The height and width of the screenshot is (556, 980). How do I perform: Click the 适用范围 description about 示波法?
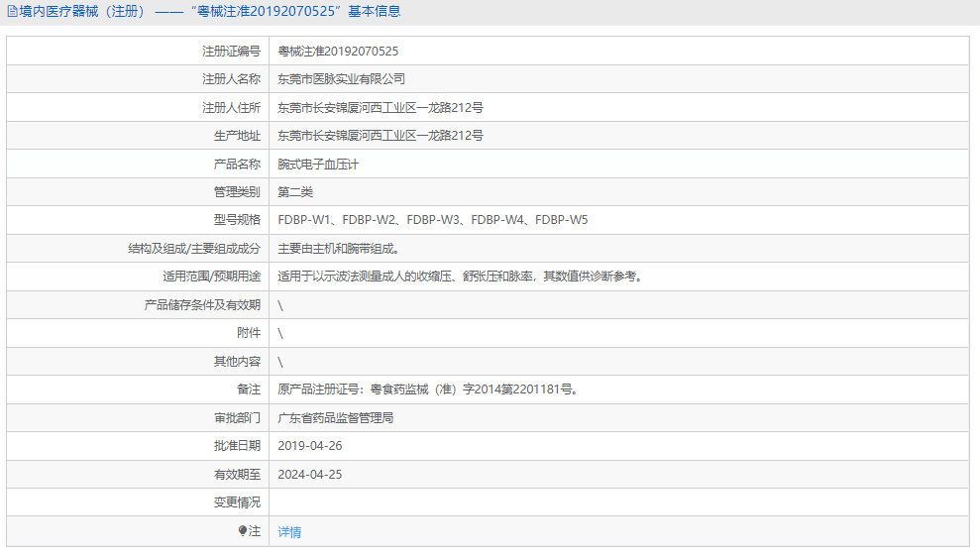pyautogui.click(x=460, y=277)
